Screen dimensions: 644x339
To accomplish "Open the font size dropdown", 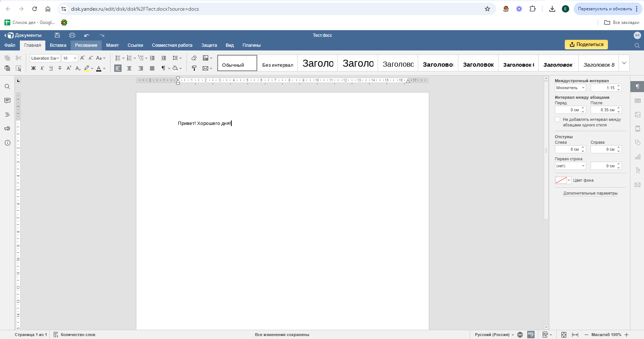I will [x=75, y=58].
